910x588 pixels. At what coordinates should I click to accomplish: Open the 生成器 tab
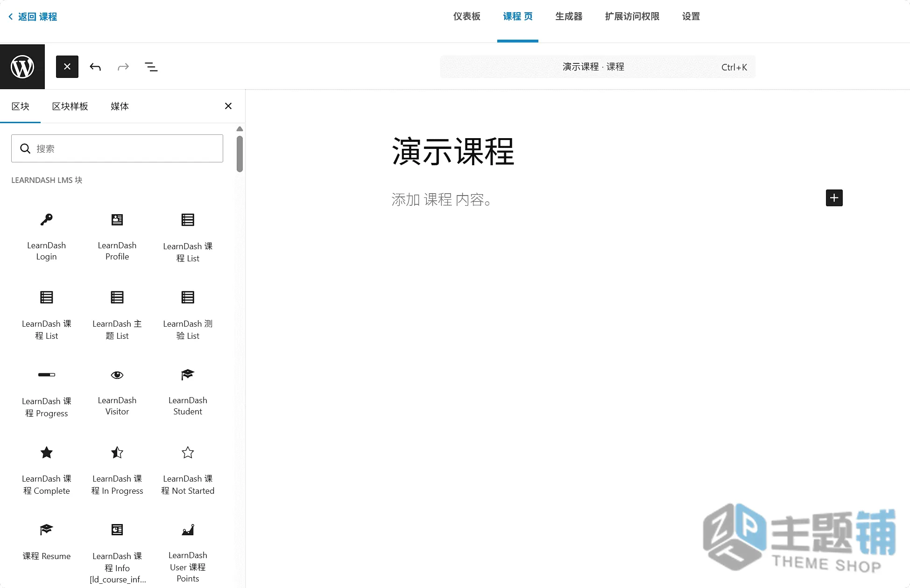pyautogui.click(x=569, y=17)
